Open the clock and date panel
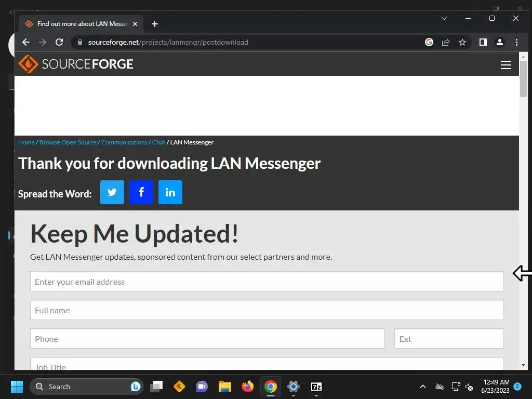This screenshot has width=532, height=399. (495, 387)
